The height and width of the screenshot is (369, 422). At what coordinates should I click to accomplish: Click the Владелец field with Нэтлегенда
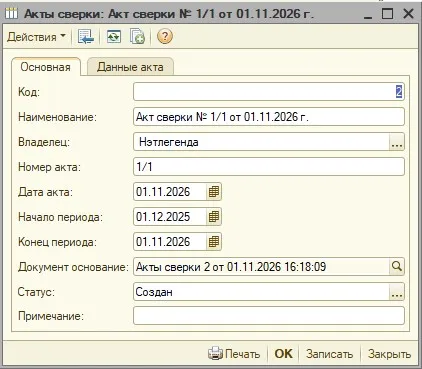(x=261, y=142)
